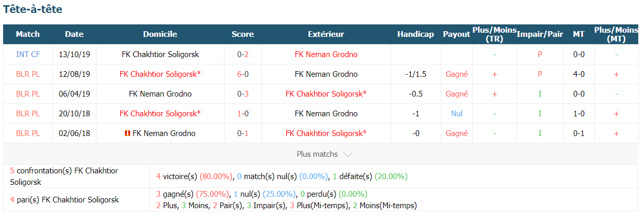Select the Domicile column header
The width and height of the screenshot is (644, 217).
160,34
